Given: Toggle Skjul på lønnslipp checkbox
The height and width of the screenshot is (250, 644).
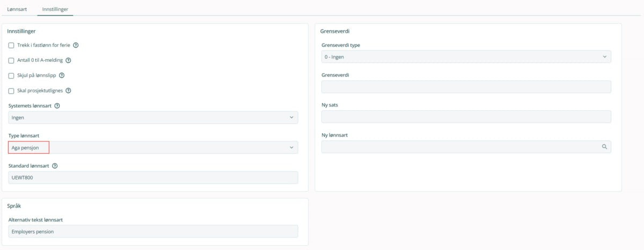Looking at the screenshot, I should pos(11,76).
